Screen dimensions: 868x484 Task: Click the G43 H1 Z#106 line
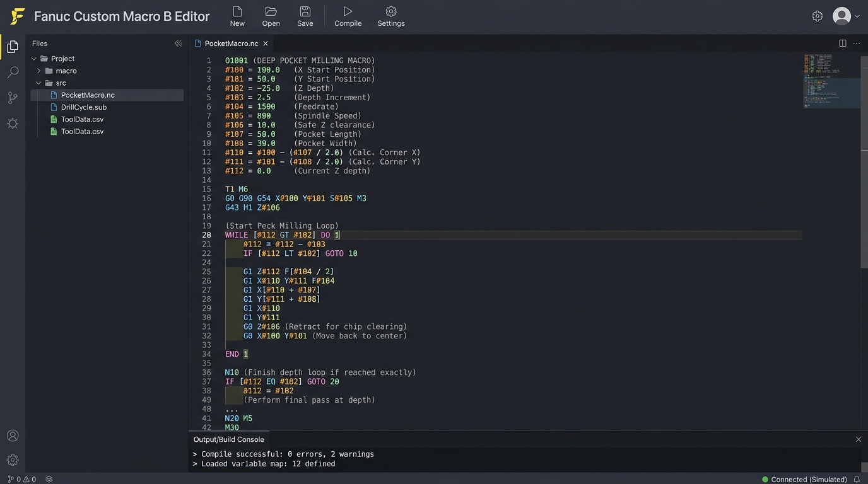tap(252, 207)
